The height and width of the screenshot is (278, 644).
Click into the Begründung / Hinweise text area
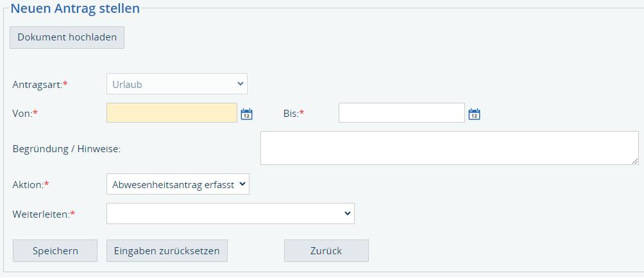(x=449, y=148)
